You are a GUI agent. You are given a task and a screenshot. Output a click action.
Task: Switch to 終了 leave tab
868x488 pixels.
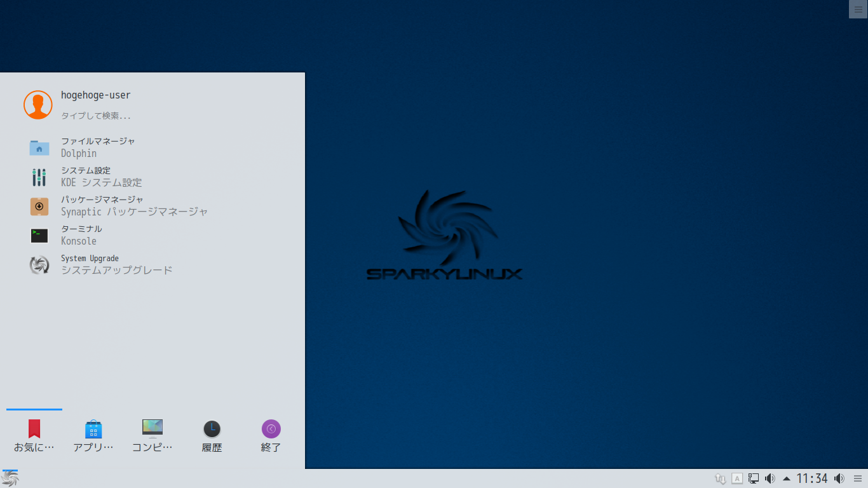pos(271,437)
